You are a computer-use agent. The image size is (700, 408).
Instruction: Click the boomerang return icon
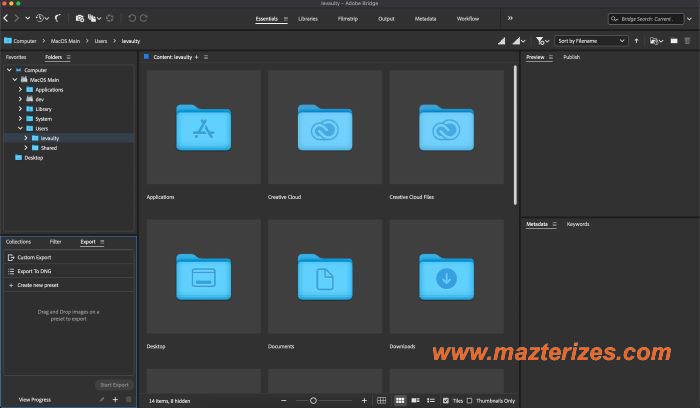pos(58,18)
